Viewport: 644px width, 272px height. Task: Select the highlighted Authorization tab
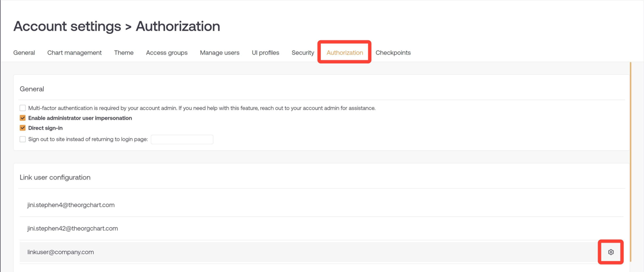344,52
